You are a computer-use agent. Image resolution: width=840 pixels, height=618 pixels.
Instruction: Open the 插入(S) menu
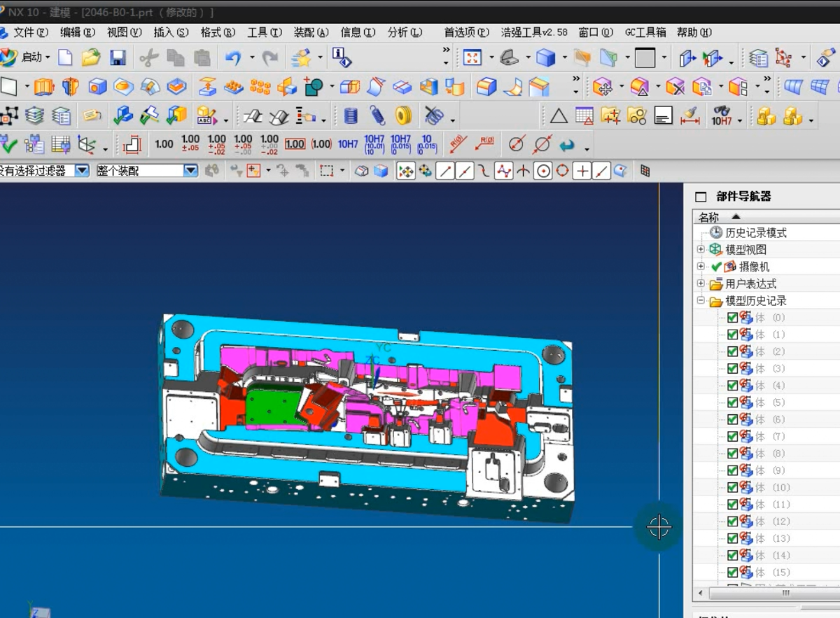(x=171, y=32)
